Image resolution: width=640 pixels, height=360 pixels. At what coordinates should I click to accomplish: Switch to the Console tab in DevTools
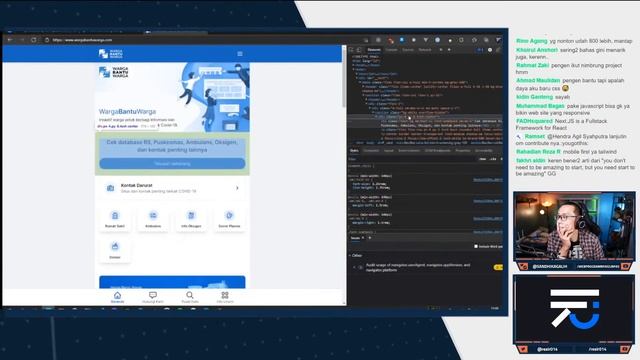pos(391,50)
